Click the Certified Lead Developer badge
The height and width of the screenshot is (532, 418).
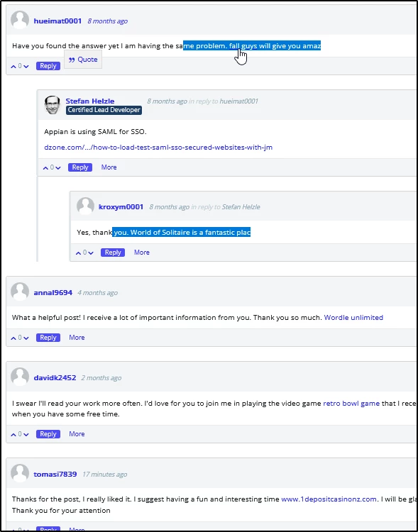(x=104, y=110)
